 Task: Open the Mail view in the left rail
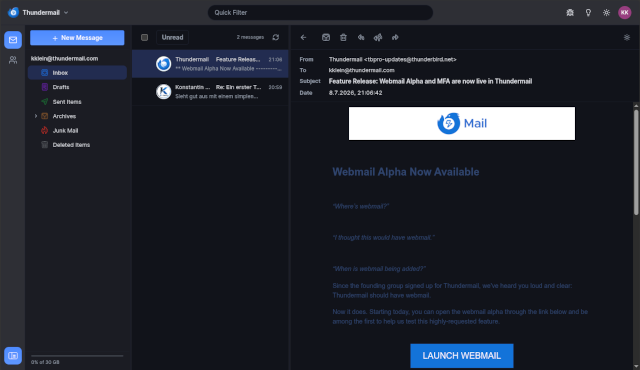click(13, 40)
